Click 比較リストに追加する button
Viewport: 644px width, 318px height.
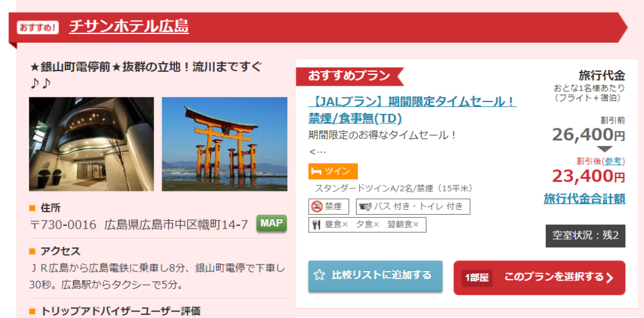point(375,276)
